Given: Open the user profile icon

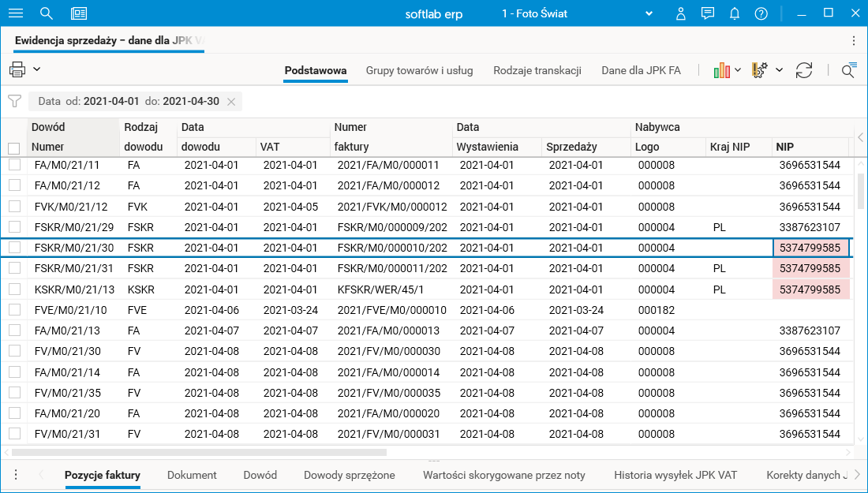Looking at the screenshot, I should point(681,14).
